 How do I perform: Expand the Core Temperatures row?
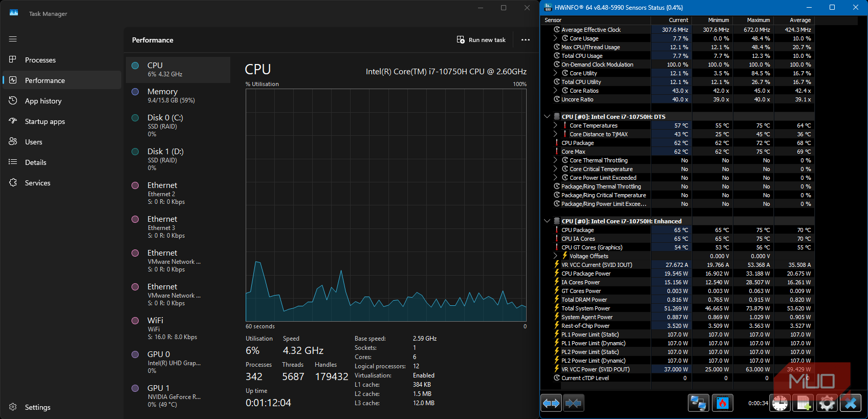point(555,125)
